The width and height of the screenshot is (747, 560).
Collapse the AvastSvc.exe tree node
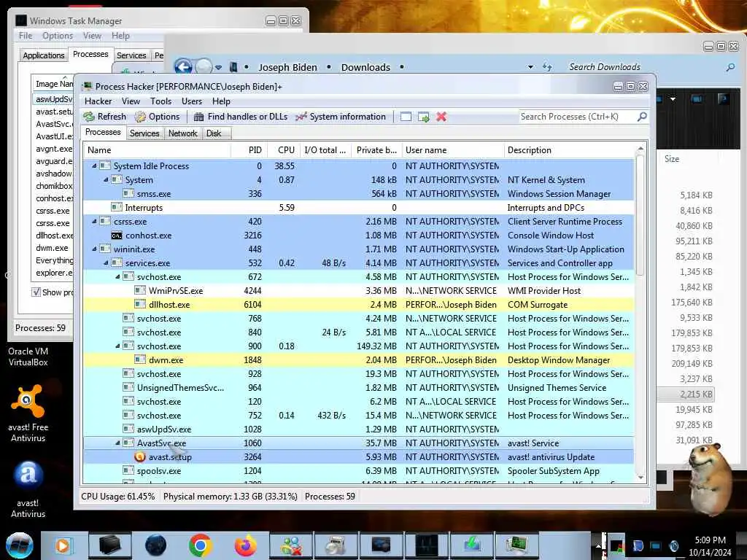point(117,443)
